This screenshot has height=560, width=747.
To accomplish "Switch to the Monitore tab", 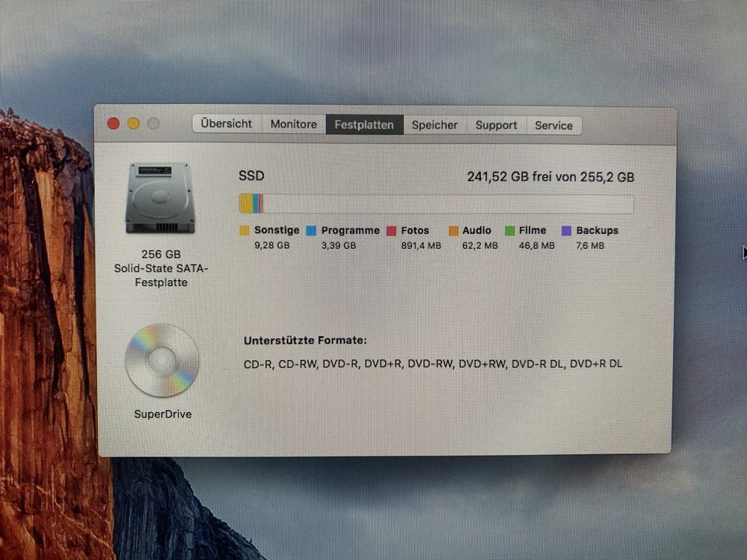I will [293, 124].
